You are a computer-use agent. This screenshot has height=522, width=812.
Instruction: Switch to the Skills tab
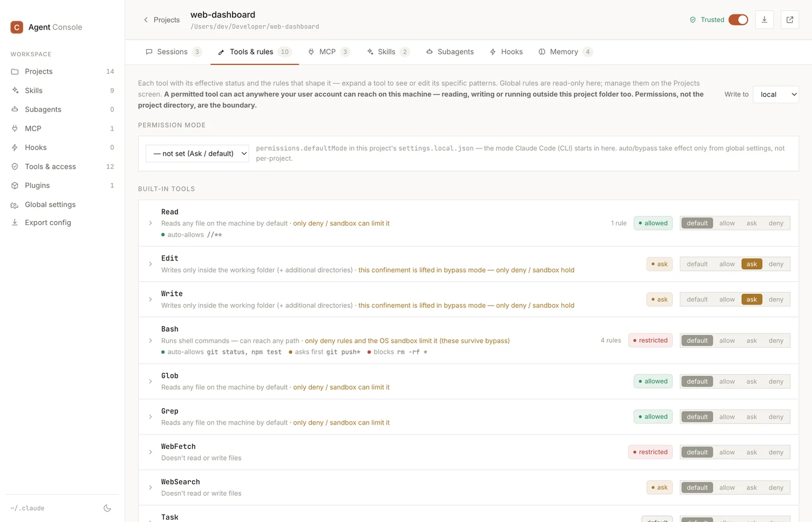tap(388, 52)
